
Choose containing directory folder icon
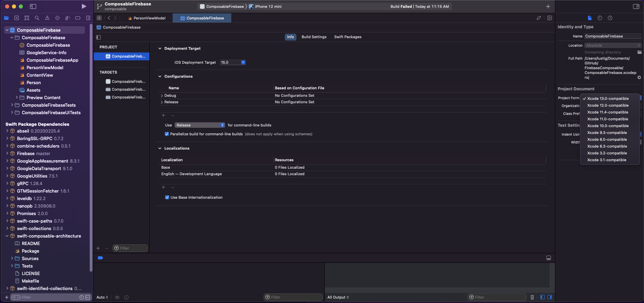(639, 52)
